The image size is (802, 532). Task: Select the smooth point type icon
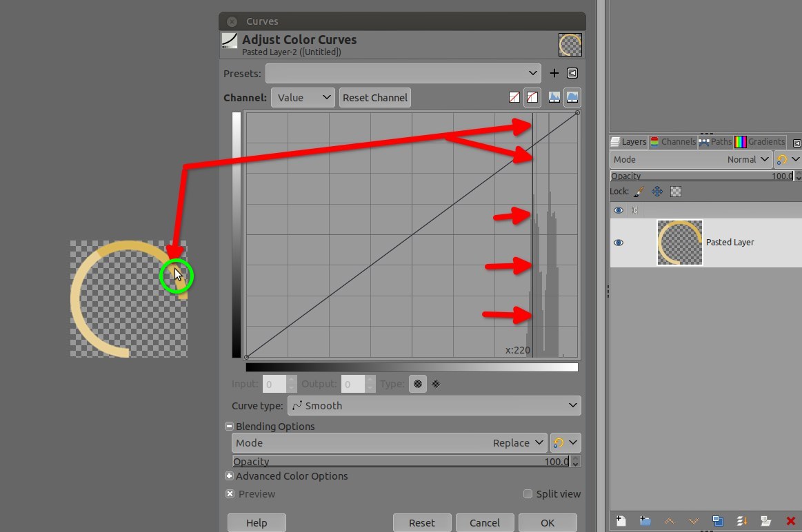point(418,384)
